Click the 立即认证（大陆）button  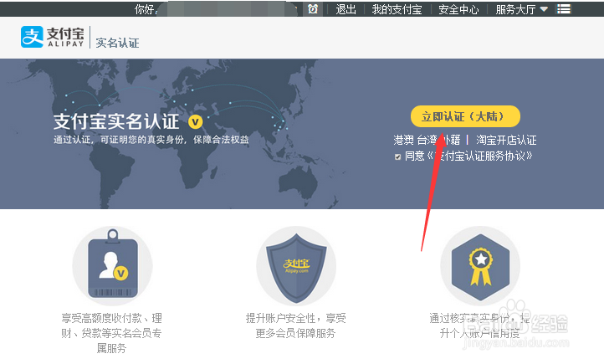coord(465,116)
